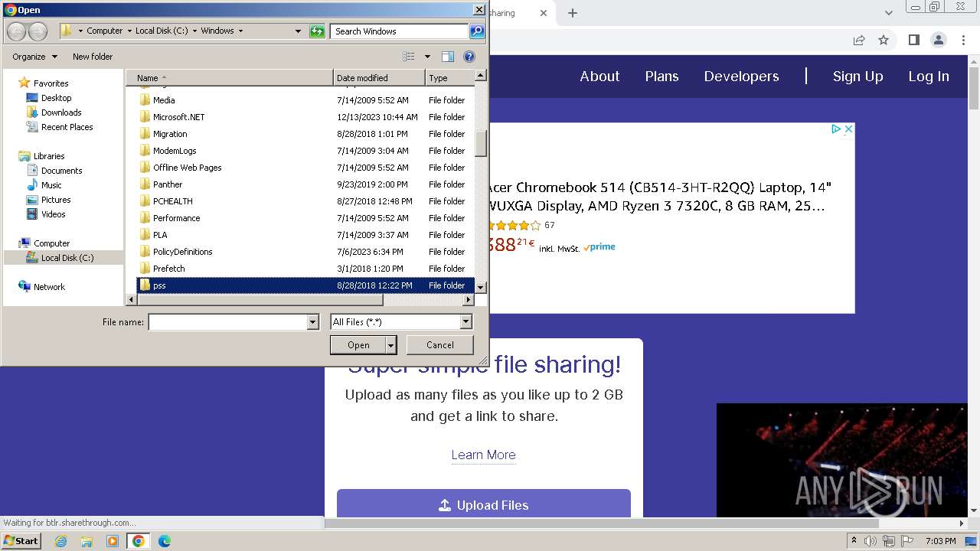Sort files by the Type column header

tap(450, 78)
